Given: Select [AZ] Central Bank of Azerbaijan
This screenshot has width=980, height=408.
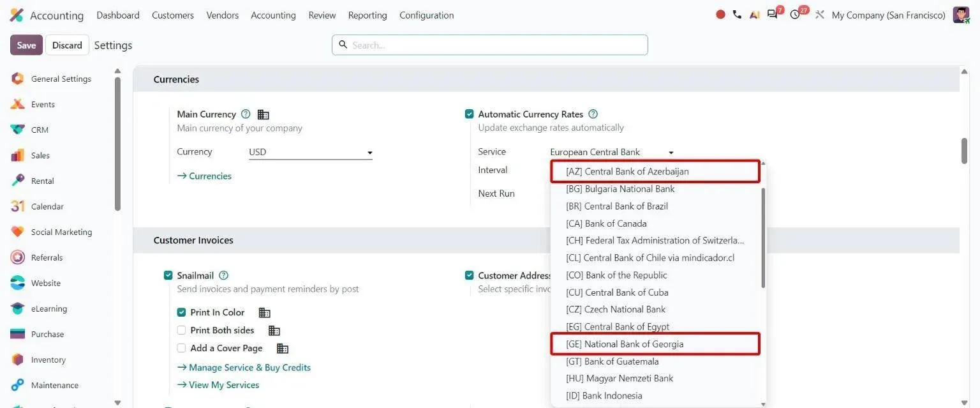Looking at the screenshot, I should 655,171.
